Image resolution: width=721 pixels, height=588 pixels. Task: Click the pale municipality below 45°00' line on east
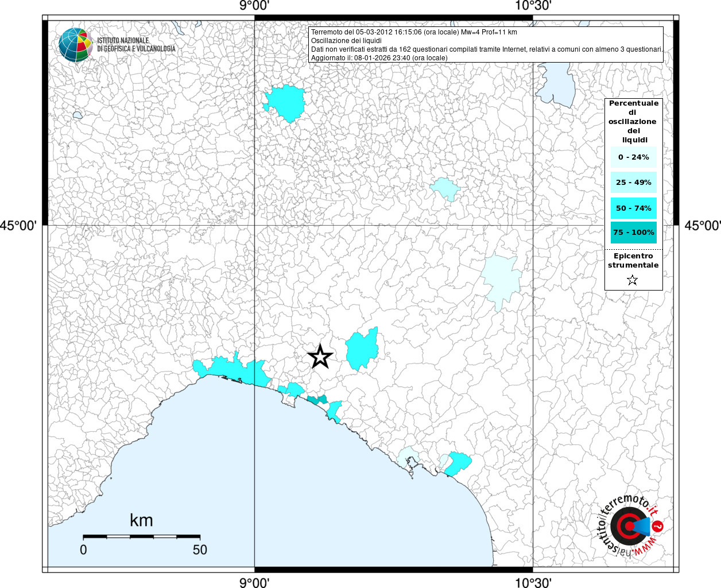[x=502, y=281]
